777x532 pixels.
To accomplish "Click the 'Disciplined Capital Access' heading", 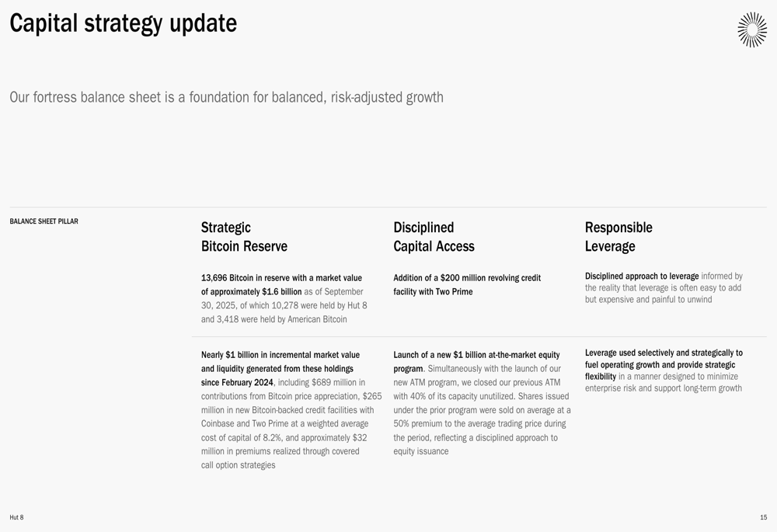I will (x=434, y=237).
